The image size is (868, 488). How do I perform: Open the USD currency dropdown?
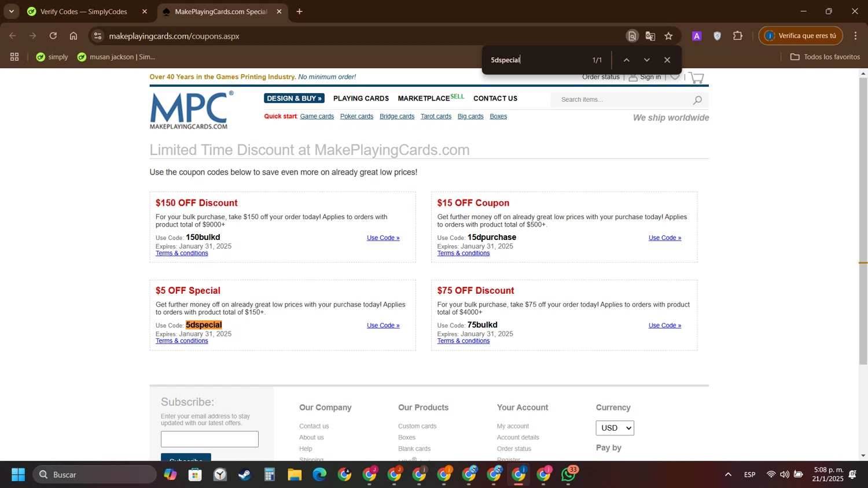pos(615,428)
